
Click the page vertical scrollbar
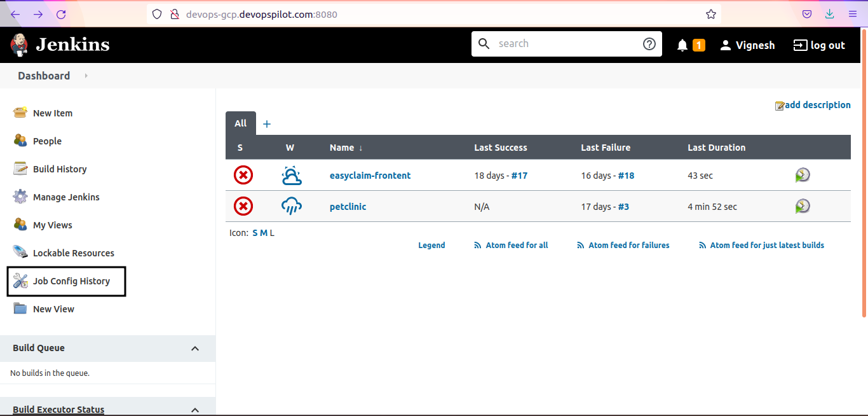point(864,172)
